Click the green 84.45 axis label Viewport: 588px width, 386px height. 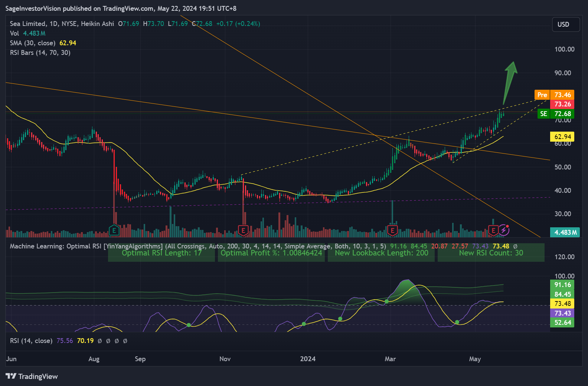562,294
